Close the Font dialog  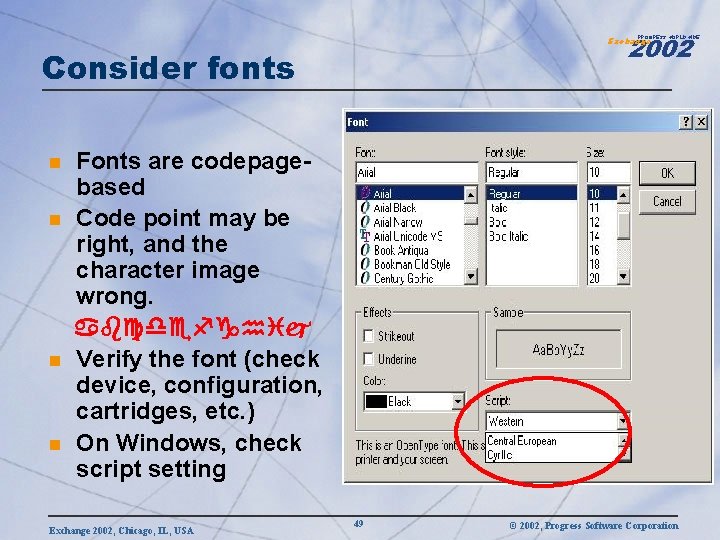point(701,122)
